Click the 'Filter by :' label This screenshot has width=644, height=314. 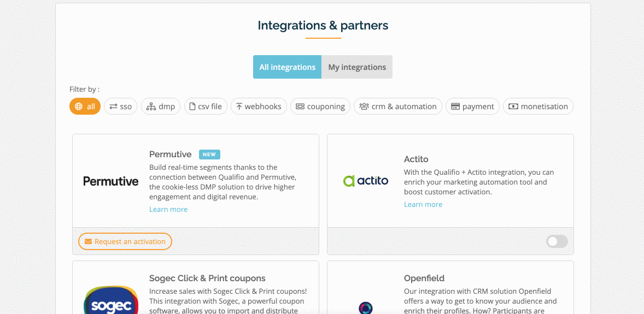pyautogui.click(x=85, y=89)
